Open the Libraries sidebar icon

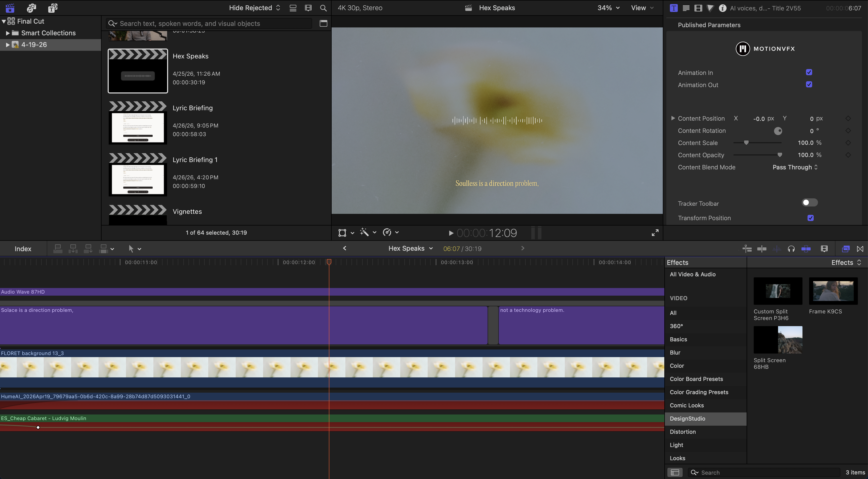[10, 8]
